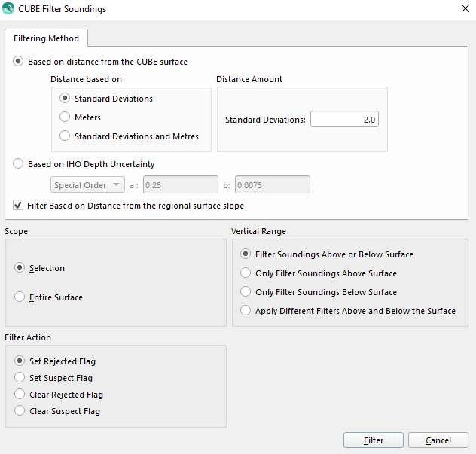Open the Special Order dropdown
The height and width of the screenshot is (454, 476).
coord(88,185)
